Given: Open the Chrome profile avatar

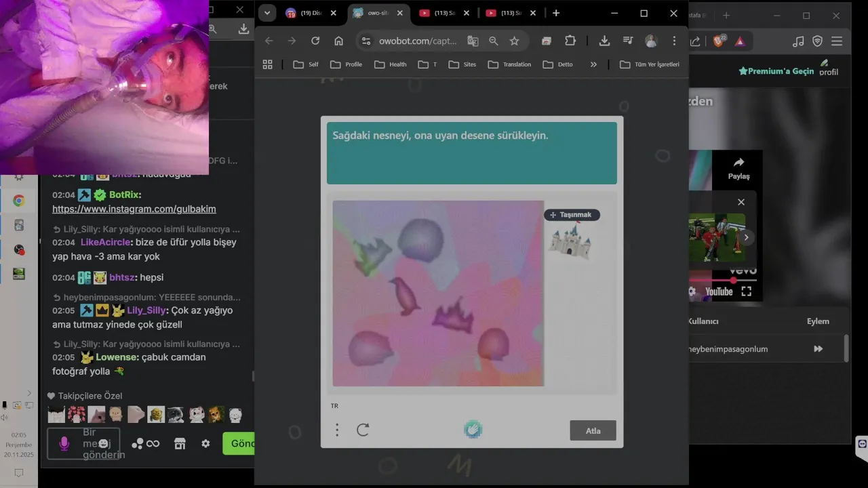Looking at the screenshot, I should [x=651, y=41].
